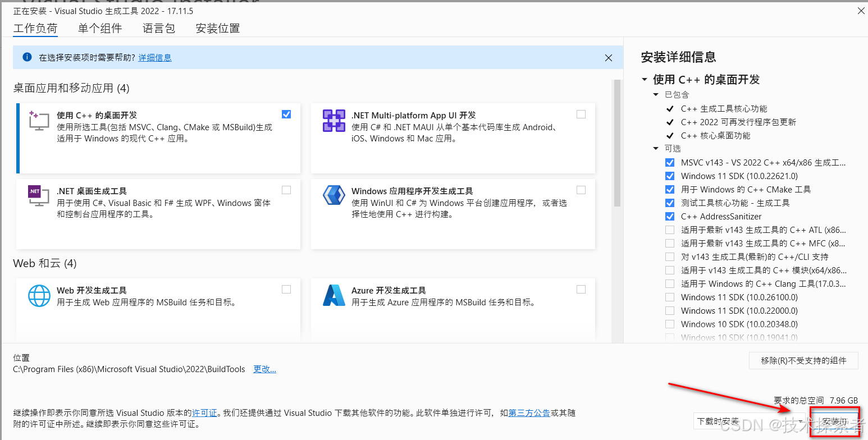868x440 pixels.
Task: Uncheck Windows 11 SDK (10.0.22621.0)
Action: point(670,176)
